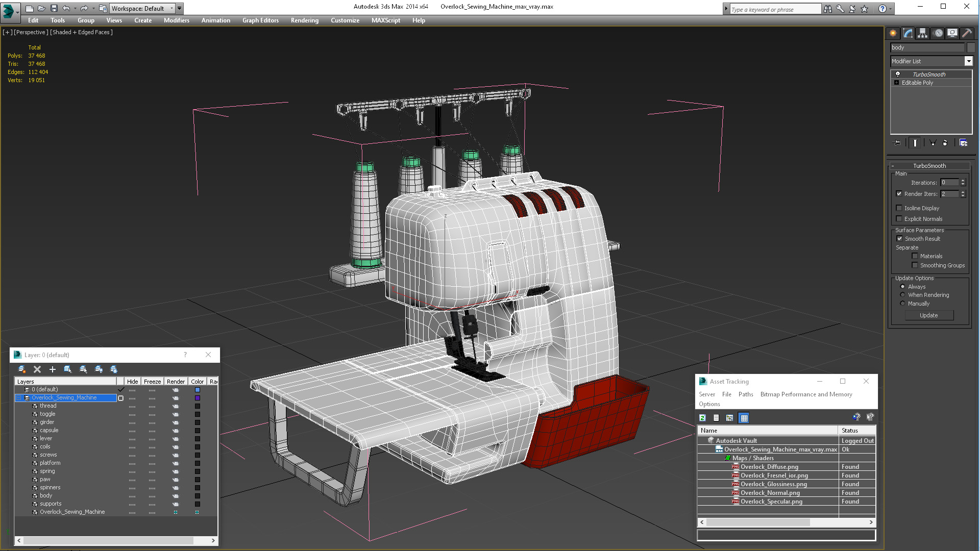
Task: Pin the modifier stack with pin icon
Action: [897, 143]
